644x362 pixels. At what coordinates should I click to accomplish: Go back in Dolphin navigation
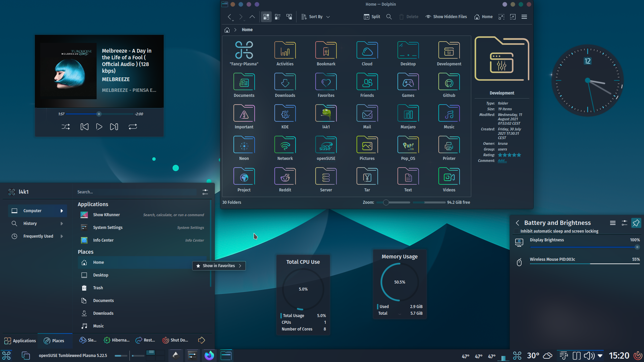(229, 17)
